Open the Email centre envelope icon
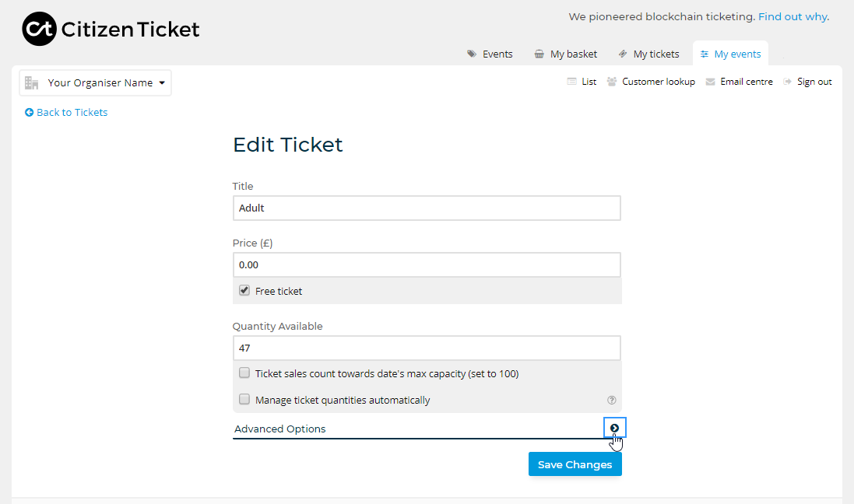This screenshot has width=854, height=504. [x=709, y=81]
